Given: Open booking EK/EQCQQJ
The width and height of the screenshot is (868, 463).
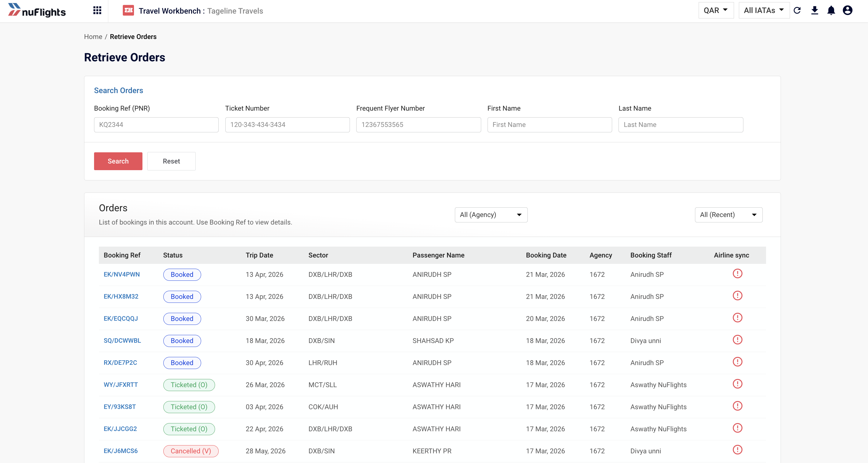Looking at the screenshot, I should pos(121,319).
